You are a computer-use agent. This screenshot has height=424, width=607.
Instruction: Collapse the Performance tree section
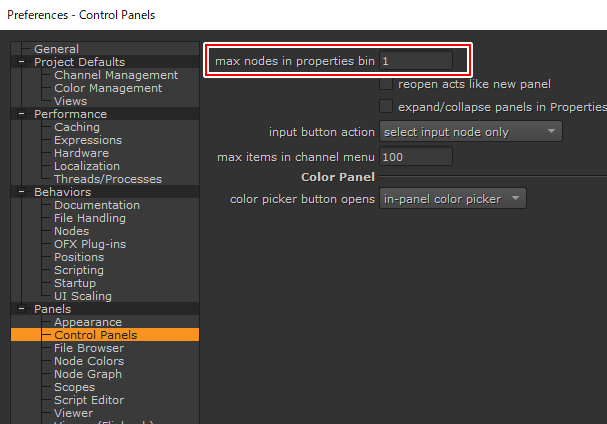tap(21, 114)
